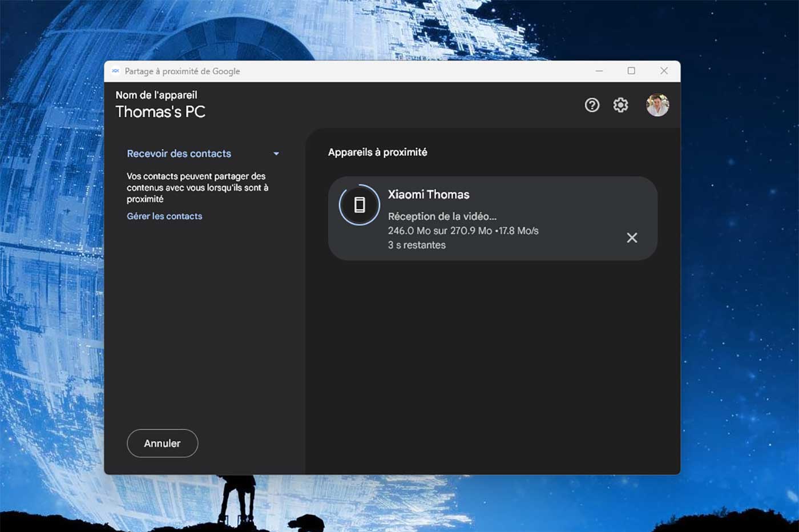The image size is (799, 532).
Task: Click the Thomas's PC device name
Action: click(160, 112)
